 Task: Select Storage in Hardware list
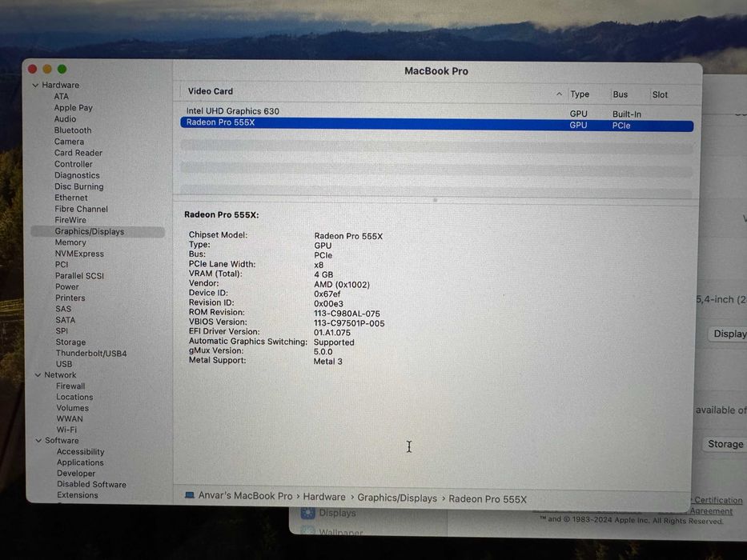(71, 342)
